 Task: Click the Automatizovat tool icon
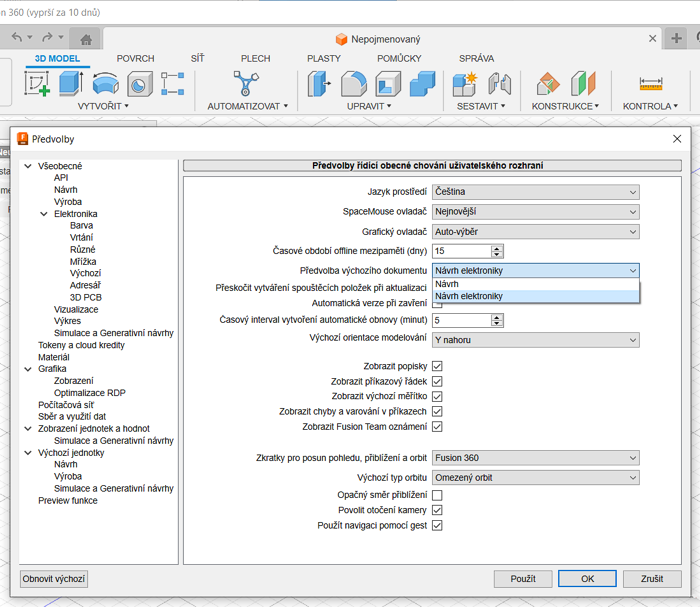(x=246, y=84)
